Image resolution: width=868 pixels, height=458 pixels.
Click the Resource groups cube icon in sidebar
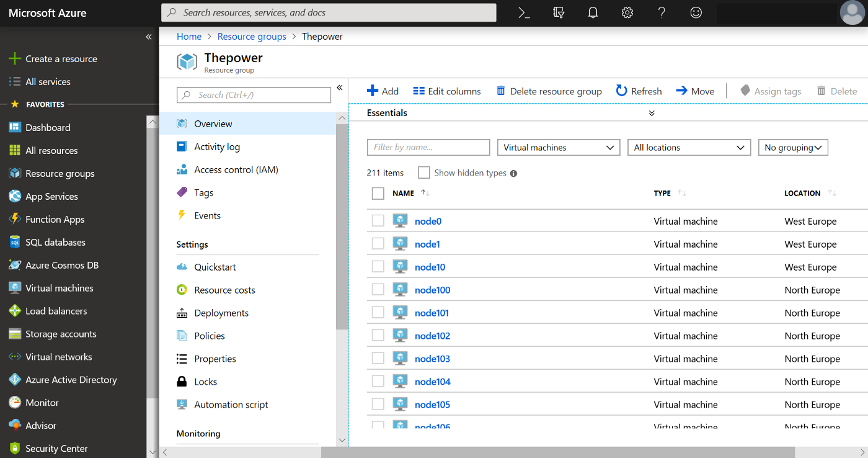15,173
